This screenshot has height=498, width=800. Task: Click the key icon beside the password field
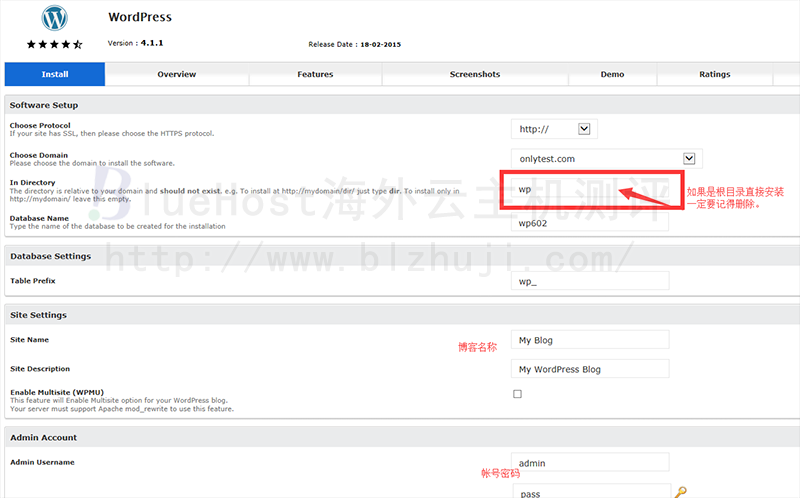tap(680, 492)
